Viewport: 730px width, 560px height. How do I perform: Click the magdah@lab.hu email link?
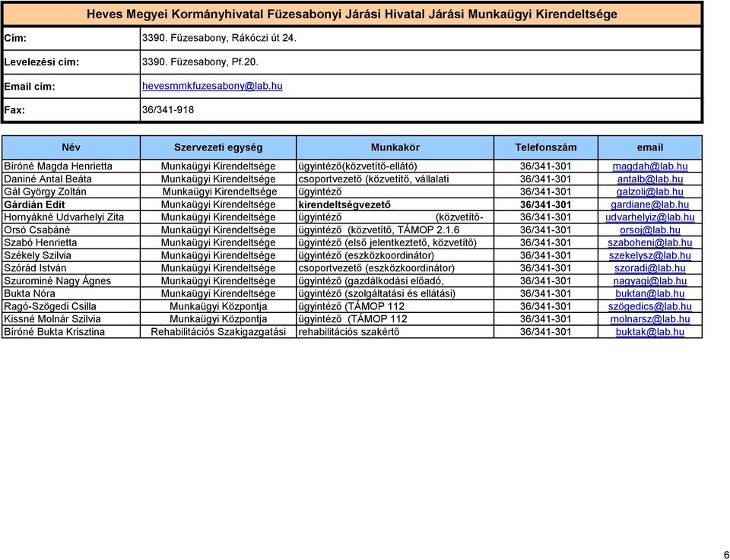[650, 166]
